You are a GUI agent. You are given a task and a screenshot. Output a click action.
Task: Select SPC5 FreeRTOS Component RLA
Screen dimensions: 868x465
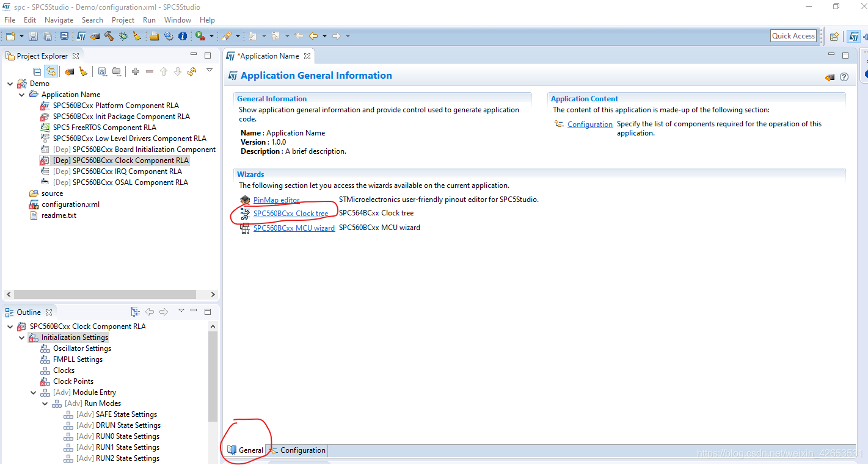click(104, 128)
